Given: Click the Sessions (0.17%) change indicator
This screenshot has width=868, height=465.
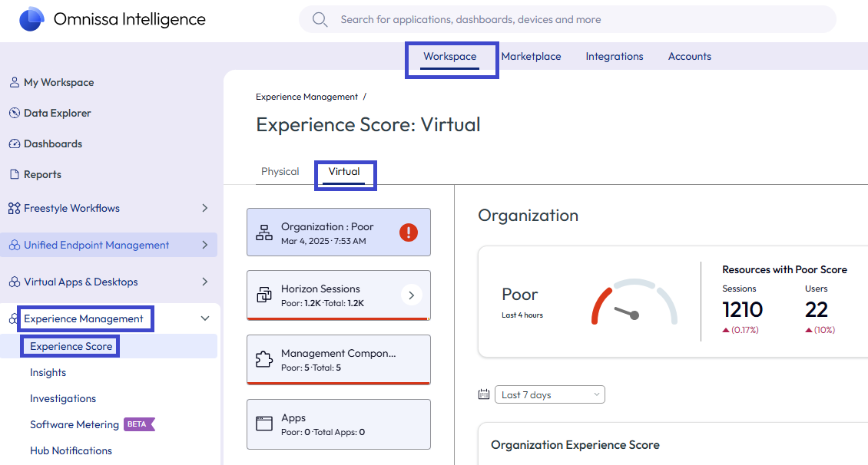Looking at the screenshot, I should click(x=740, y=330).
